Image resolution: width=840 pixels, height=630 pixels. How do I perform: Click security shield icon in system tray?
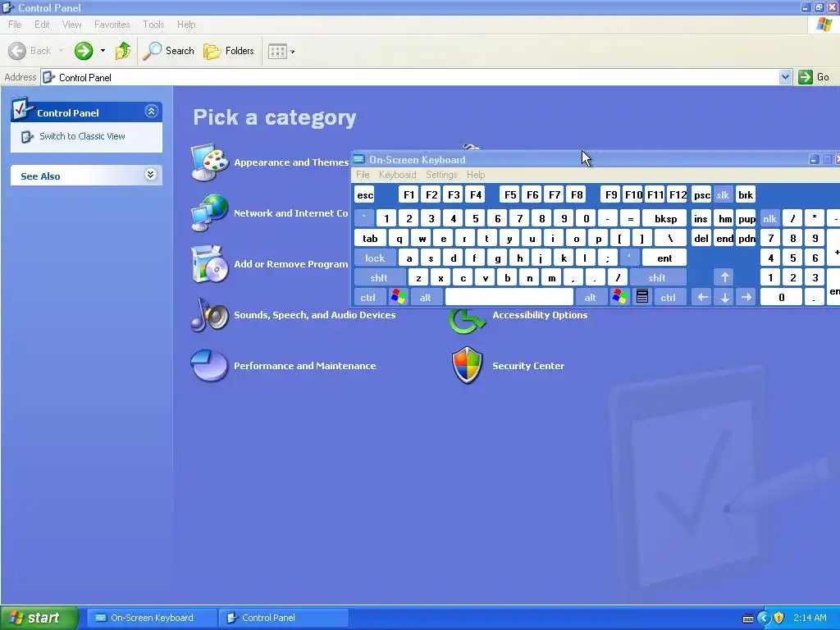(779, 618)
